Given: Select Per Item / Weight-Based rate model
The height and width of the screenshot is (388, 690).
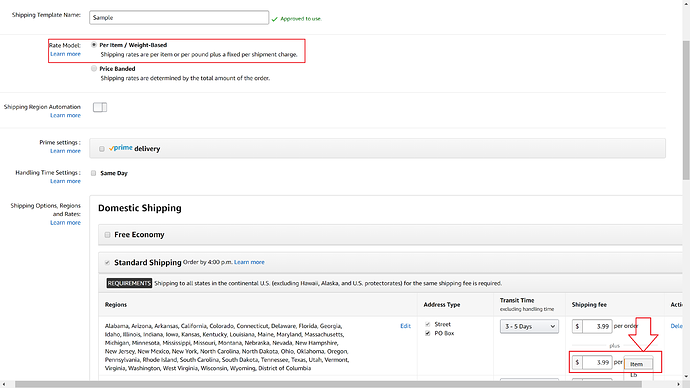Looking at the screenshot, I should pyautogui.click(x=94, y=45).
